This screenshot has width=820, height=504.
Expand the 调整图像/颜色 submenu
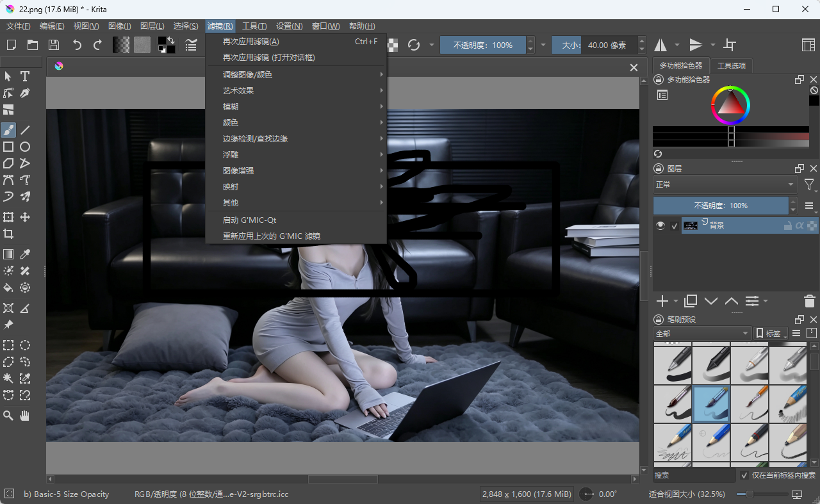click(296, 74)
